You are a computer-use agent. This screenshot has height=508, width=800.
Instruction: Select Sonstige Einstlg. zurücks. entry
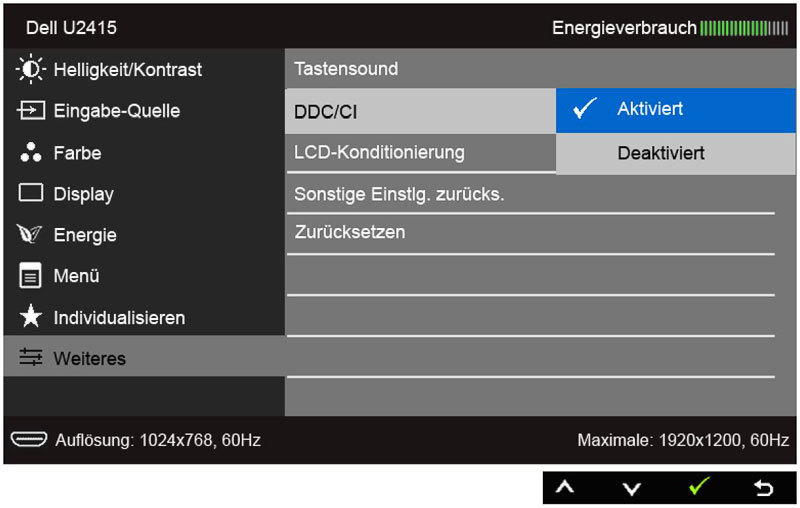(x=399, y=194)
